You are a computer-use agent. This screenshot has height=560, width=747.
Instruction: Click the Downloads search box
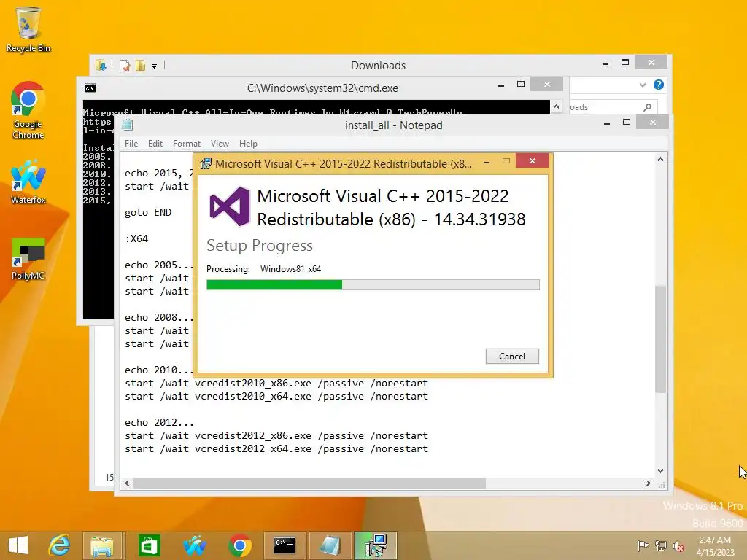click(x=613, y=107)
